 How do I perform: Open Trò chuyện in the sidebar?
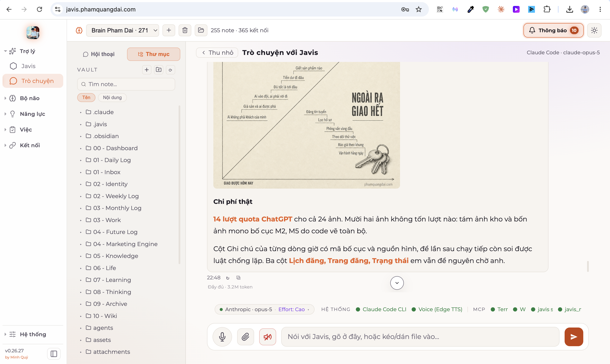[x=33, y=81]
